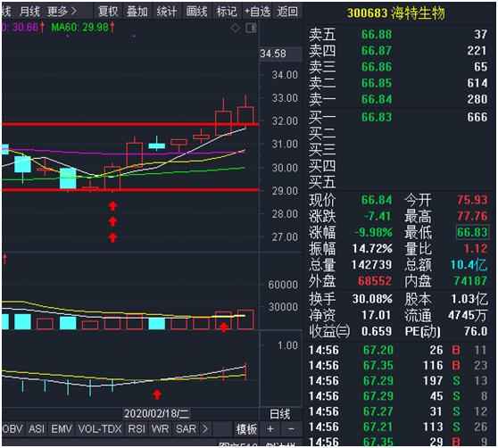This screenshot has height=448, width=498.
Task: Select the EMV indicator tab
Action: tap(62, 429)
